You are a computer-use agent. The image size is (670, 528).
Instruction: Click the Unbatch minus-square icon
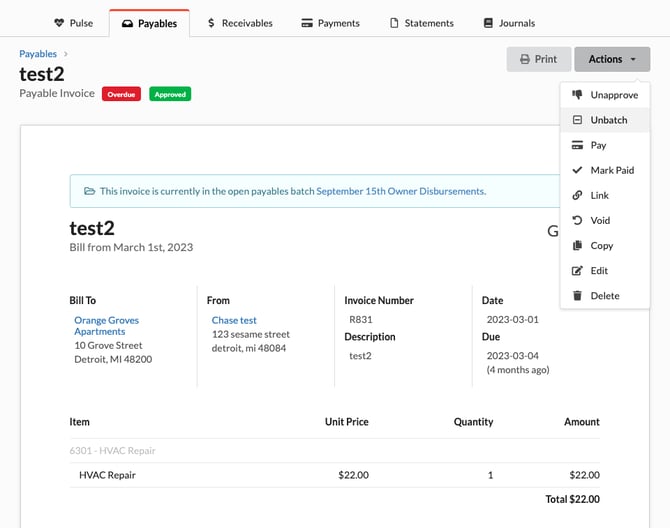577,120
